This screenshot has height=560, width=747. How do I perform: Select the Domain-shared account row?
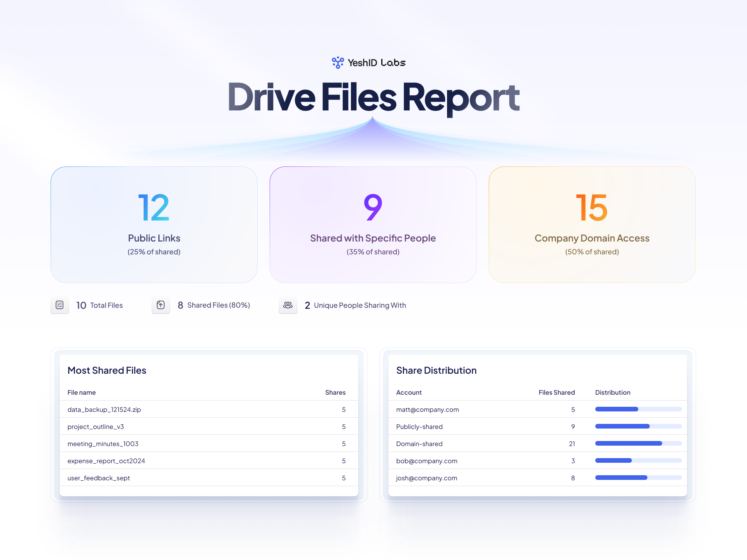point(538,443)
